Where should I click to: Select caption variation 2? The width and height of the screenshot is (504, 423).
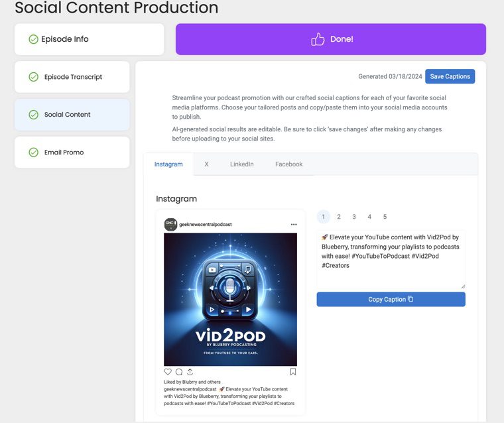339,217
